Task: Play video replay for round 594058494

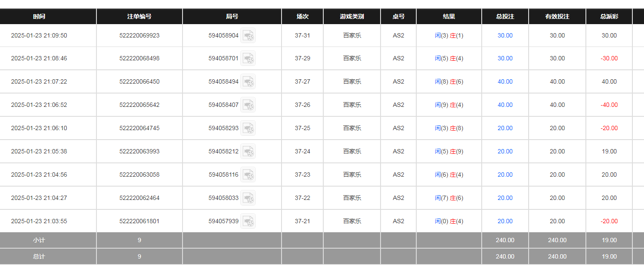Action: (x=248, y=82)
